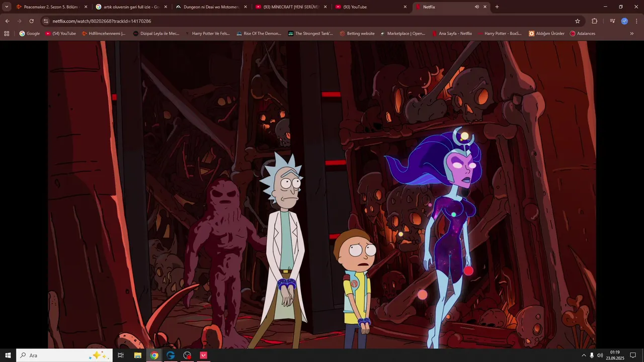Open the volume tray icon
The height and width of the screenshot is (362, 644).
(x=600, y=355)
